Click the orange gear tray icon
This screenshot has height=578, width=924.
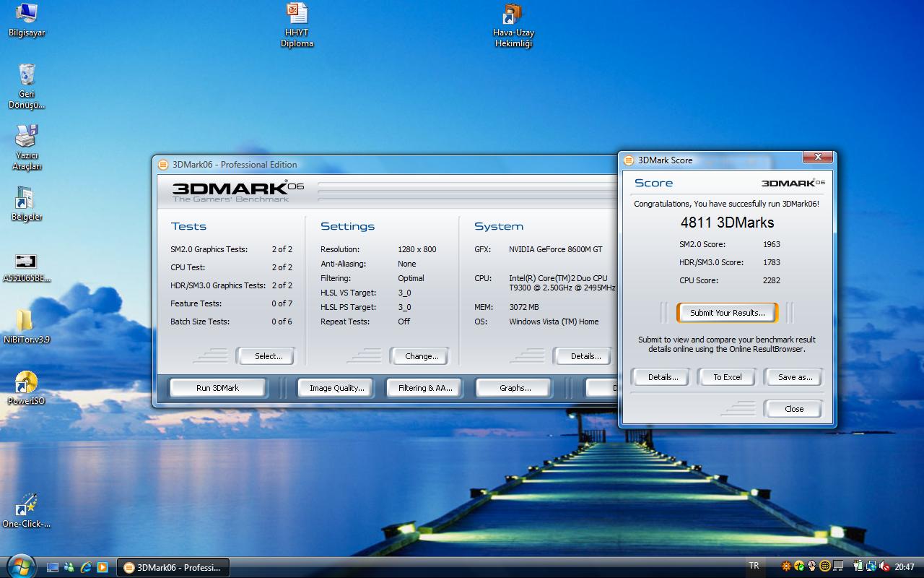click(x=786, y=566)
